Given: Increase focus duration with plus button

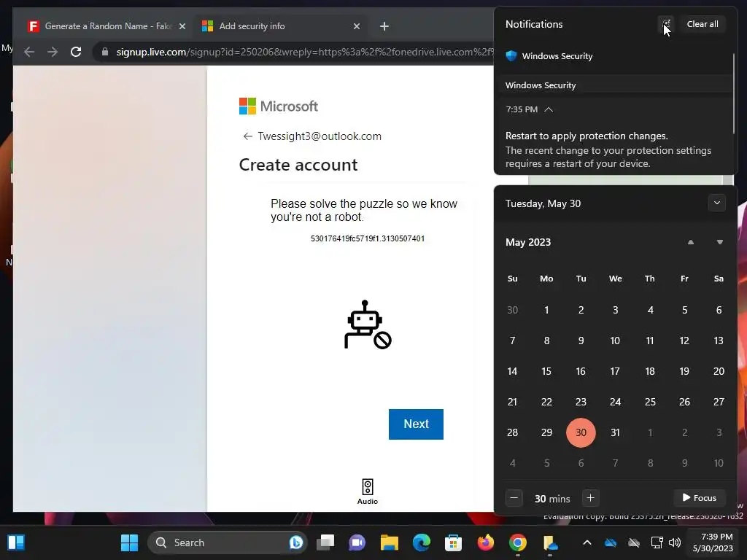Looking at the screenshot, I should coord(590,498).
